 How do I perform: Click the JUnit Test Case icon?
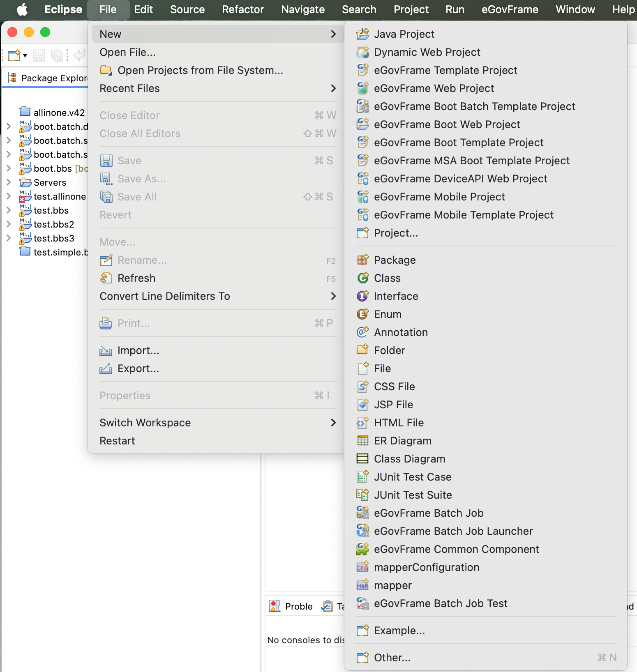click(362, 477)
